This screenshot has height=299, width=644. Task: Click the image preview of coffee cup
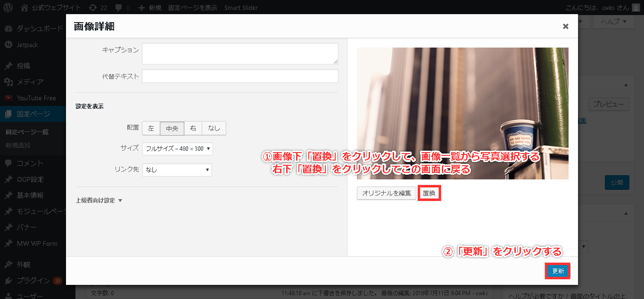tap(462, 113)
